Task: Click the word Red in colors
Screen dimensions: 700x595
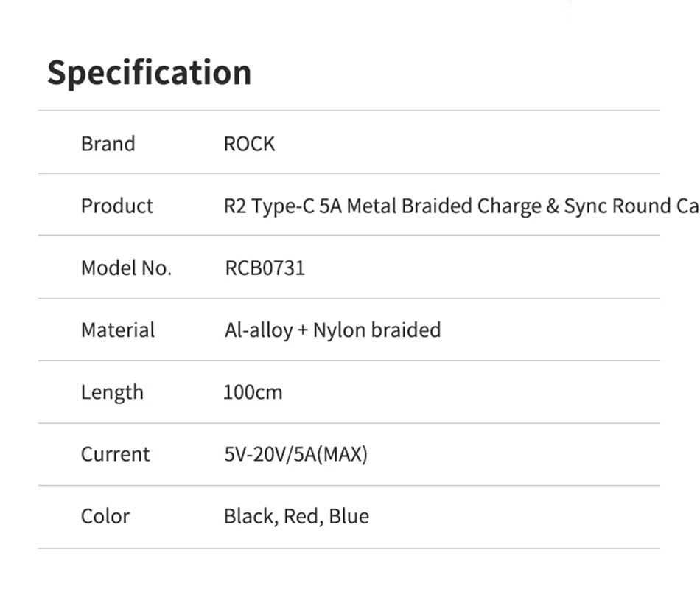Action: tap(302, 516)
